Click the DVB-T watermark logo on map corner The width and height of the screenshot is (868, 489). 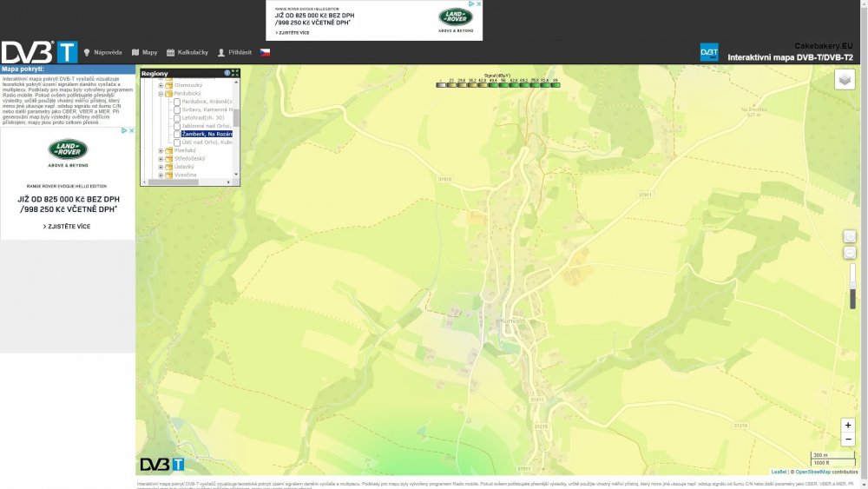[162, 464]
